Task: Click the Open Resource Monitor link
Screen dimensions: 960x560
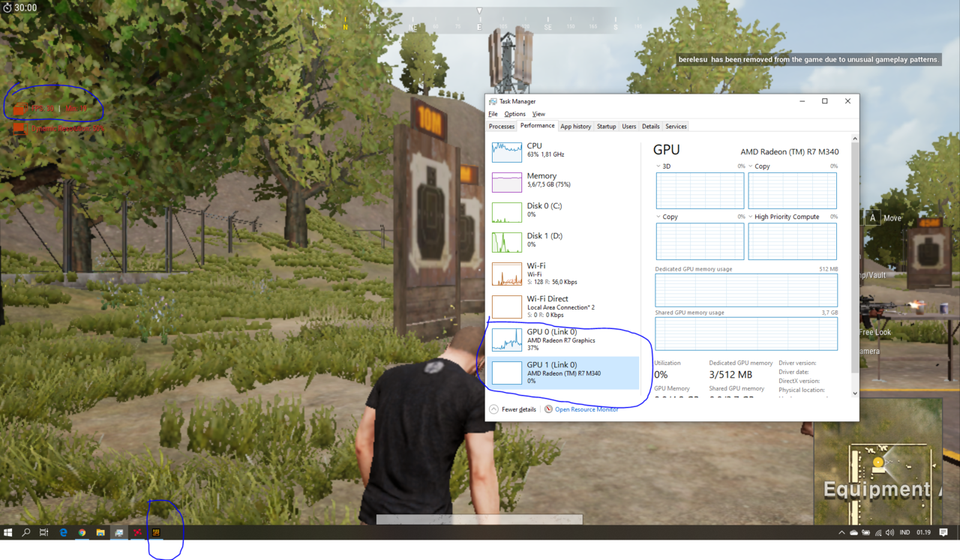Action: click(586, 409)
